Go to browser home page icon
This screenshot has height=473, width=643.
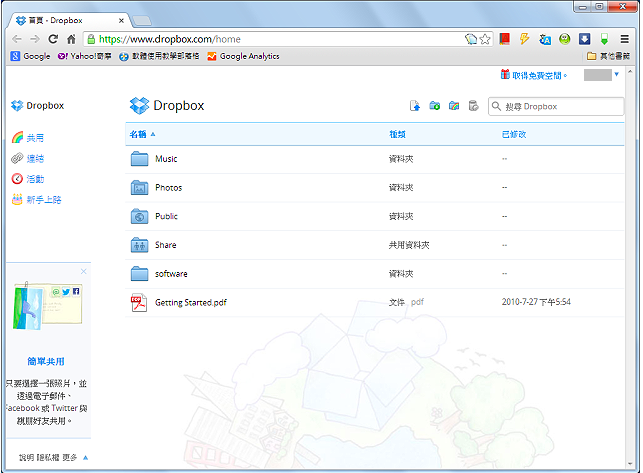71,39
